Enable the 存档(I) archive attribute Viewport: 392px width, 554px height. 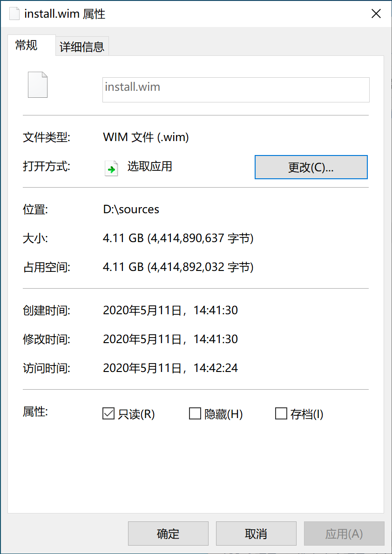tap(281, 413)
